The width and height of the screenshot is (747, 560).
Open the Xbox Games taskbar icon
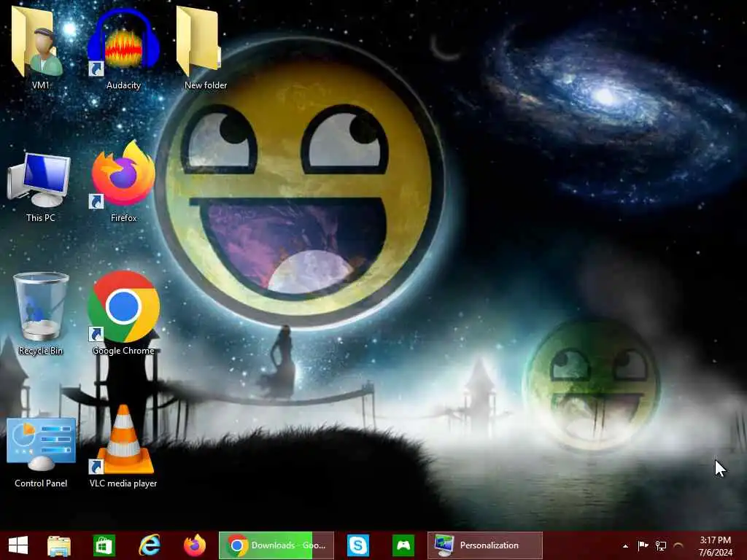[403, 545]
